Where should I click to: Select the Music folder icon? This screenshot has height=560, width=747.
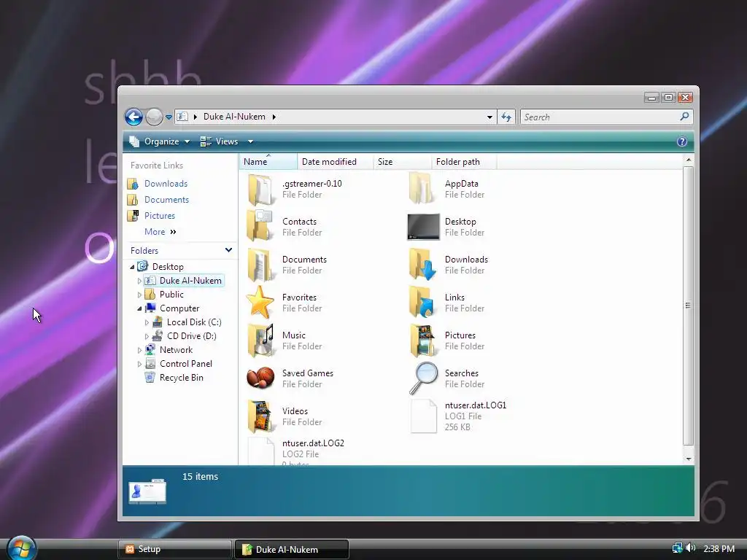click(x=260, y=340)
